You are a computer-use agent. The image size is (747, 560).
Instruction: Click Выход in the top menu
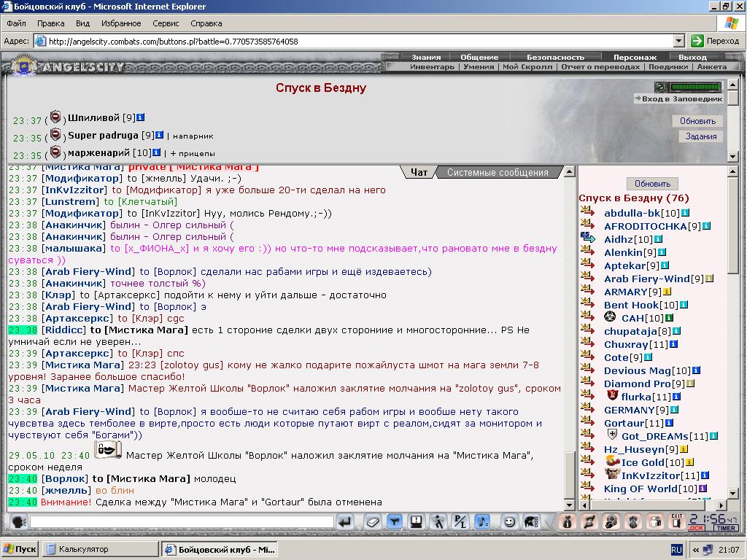[692, 57]
